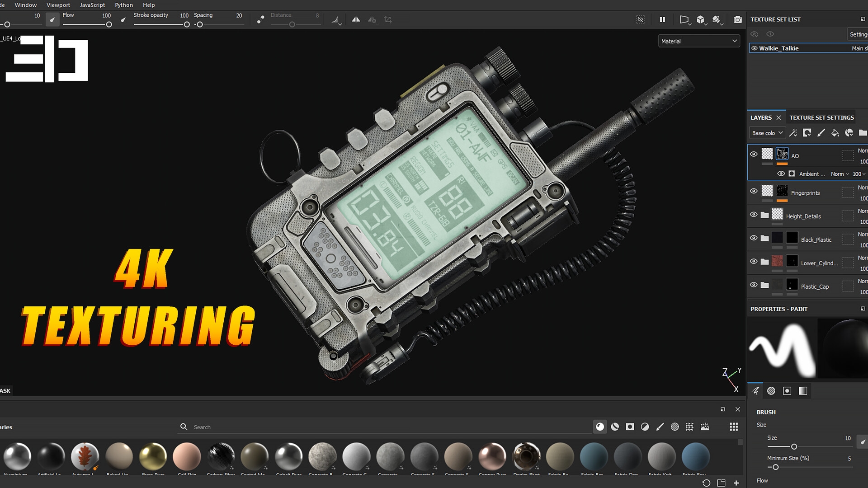
Task: Hide the Fingerprints layer
Action: [x=754, y=191]
